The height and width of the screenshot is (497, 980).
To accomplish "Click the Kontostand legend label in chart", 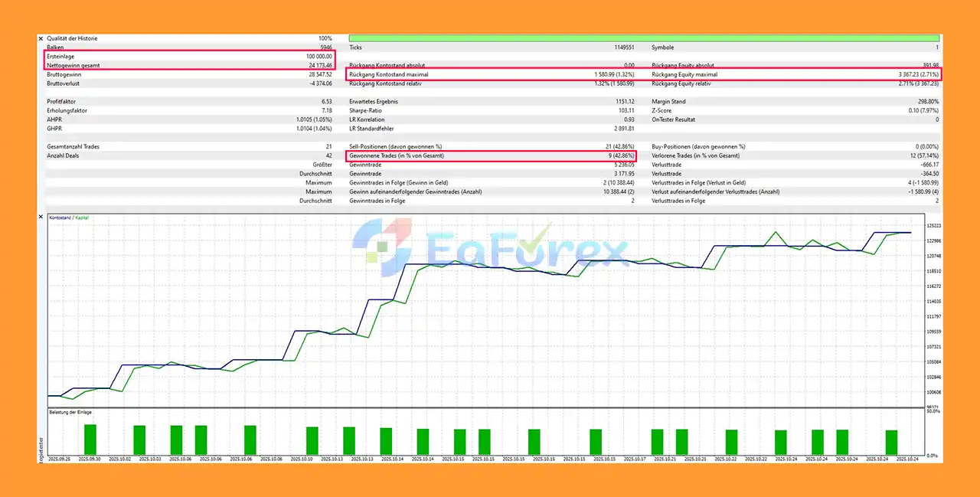I will click(60, 218).
